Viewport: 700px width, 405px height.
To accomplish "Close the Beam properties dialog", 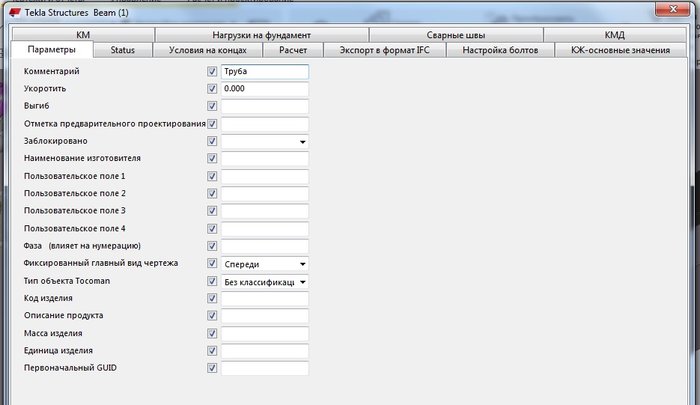I will (x=673, y=9).
